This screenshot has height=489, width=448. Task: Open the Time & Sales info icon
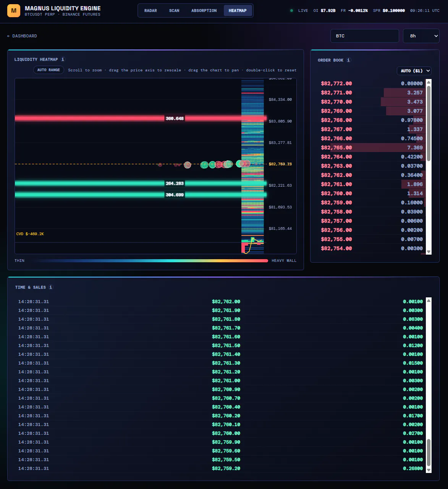pos(51,287)
